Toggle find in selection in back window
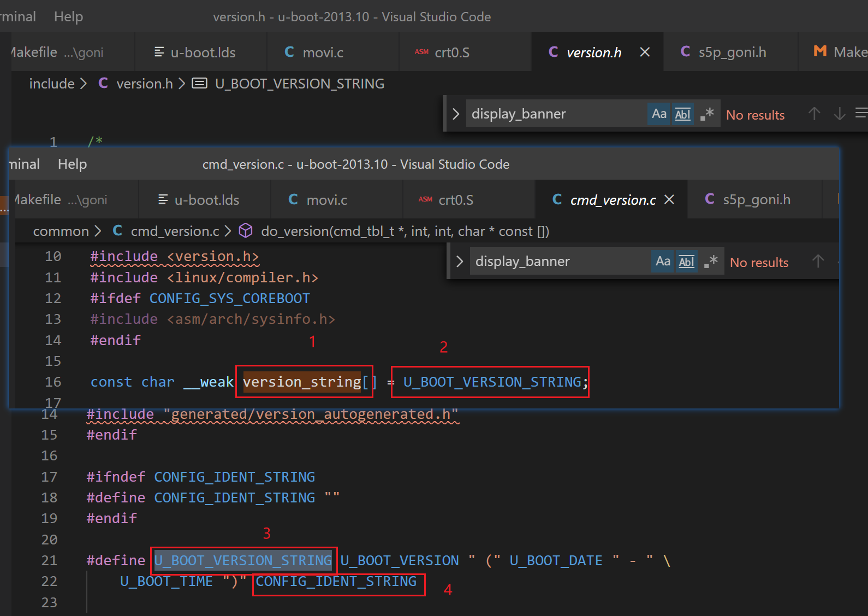This screenshot has width=868, height=616. pyautogui.click(x=861, y=114)
